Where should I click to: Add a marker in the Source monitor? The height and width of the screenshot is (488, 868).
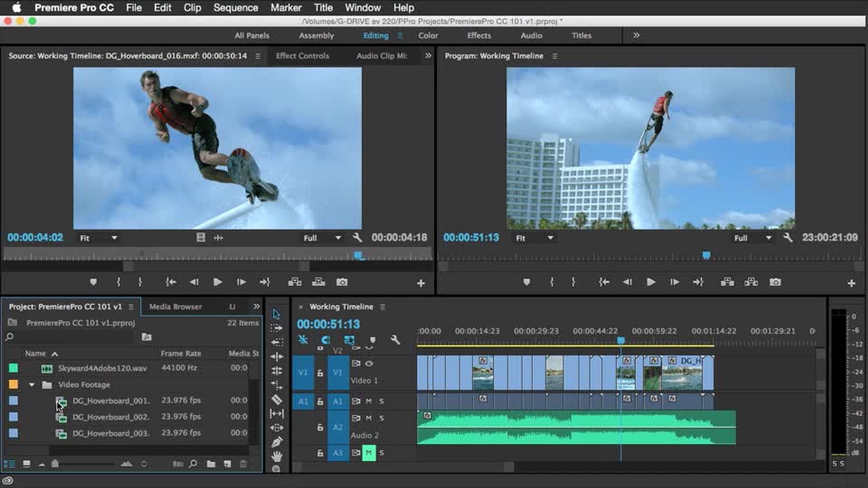click(93, 282)
